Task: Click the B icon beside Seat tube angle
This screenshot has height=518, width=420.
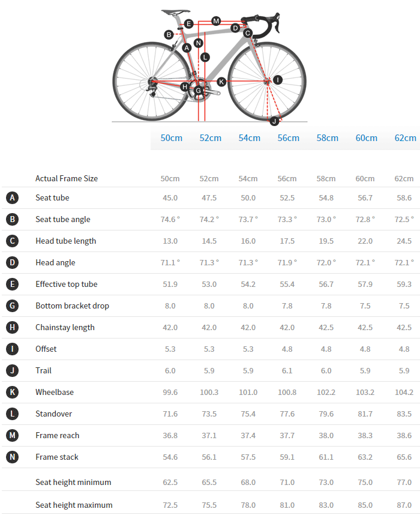Action: pos(12,219)
